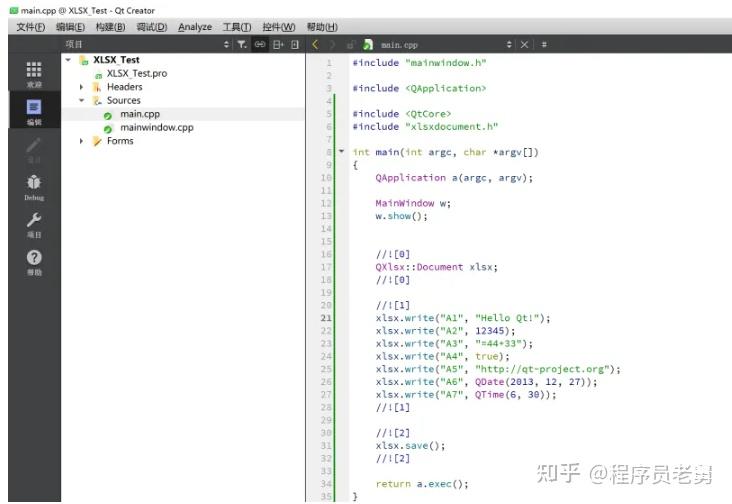732x504 pixels.
Task: Select mainwindow.cpp in Sources
Action: 157,127
